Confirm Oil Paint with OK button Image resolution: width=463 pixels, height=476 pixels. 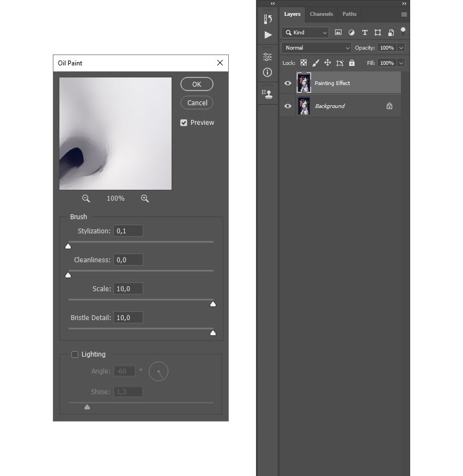pyautogui.click(x=197, y=84)
